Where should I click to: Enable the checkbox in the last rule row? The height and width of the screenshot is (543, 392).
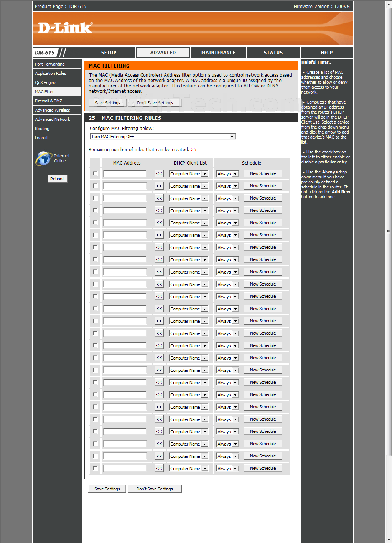[95, 468]
